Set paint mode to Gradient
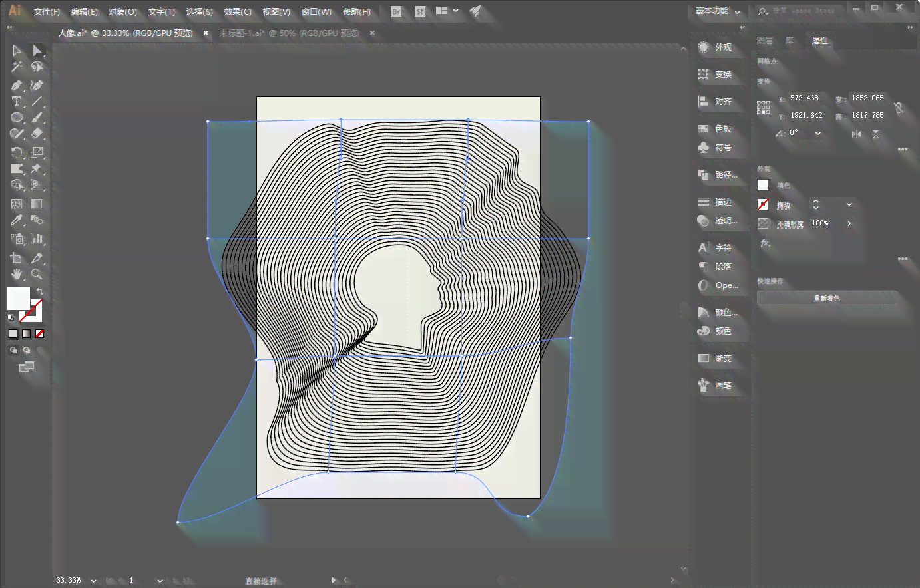 coord(26,333)
